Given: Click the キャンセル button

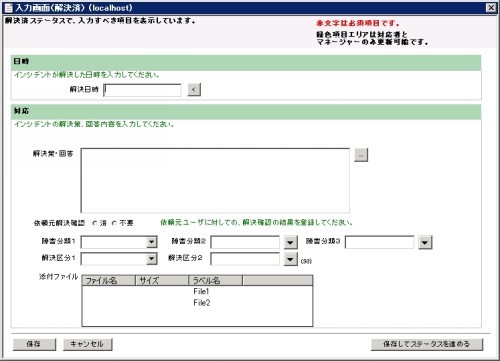Looking at the screenshot, I should 87,344.
